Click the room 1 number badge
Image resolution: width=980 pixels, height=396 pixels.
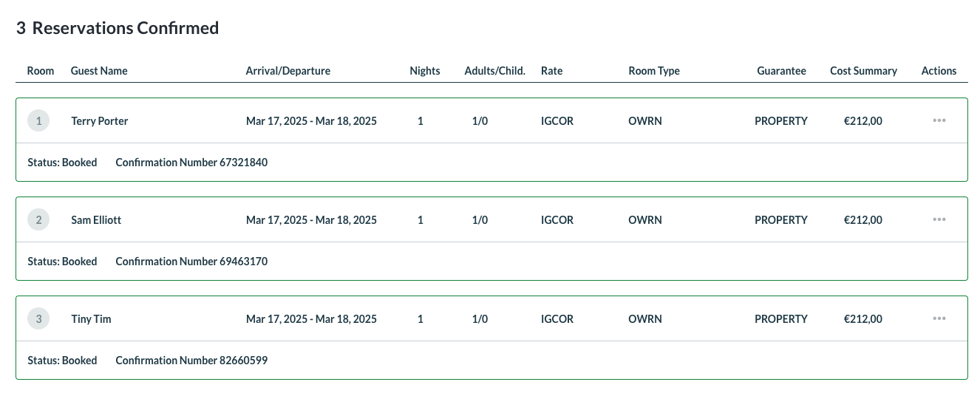38,120
